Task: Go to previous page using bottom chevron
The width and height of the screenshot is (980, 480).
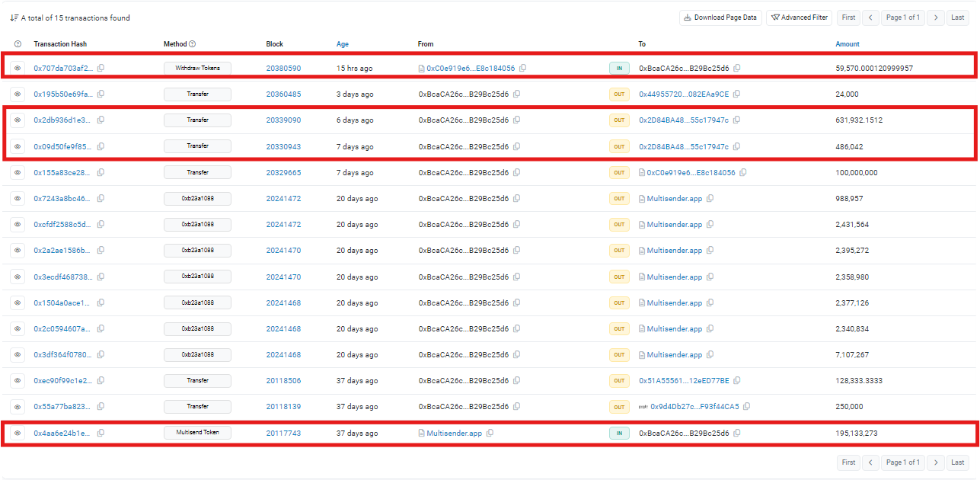Action: pos(870,462)
